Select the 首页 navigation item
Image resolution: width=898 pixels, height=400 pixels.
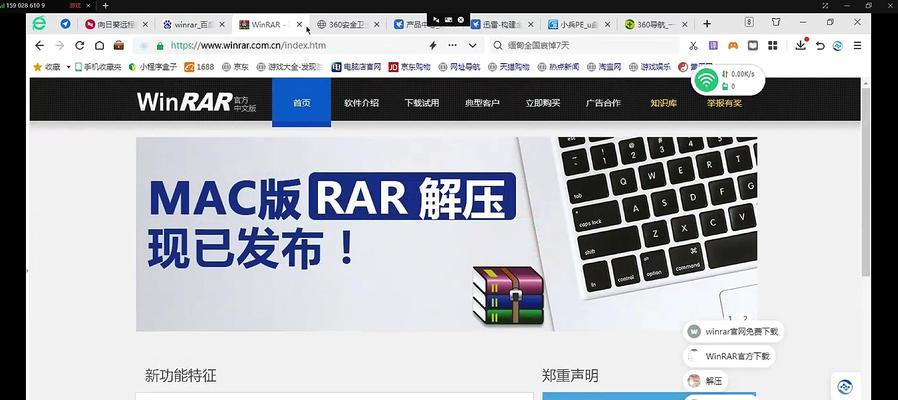301,102
